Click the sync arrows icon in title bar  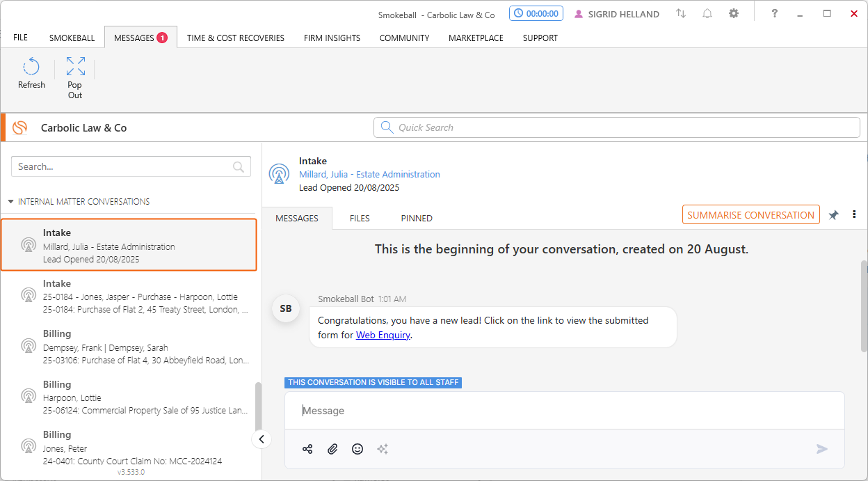point(681,13)
